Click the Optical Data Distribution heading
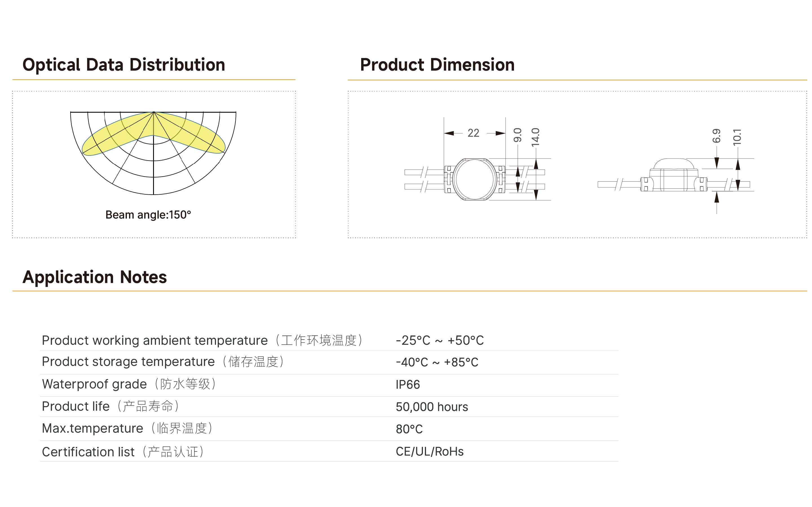This screenshot has height=507, width=812. pos(123,65)
